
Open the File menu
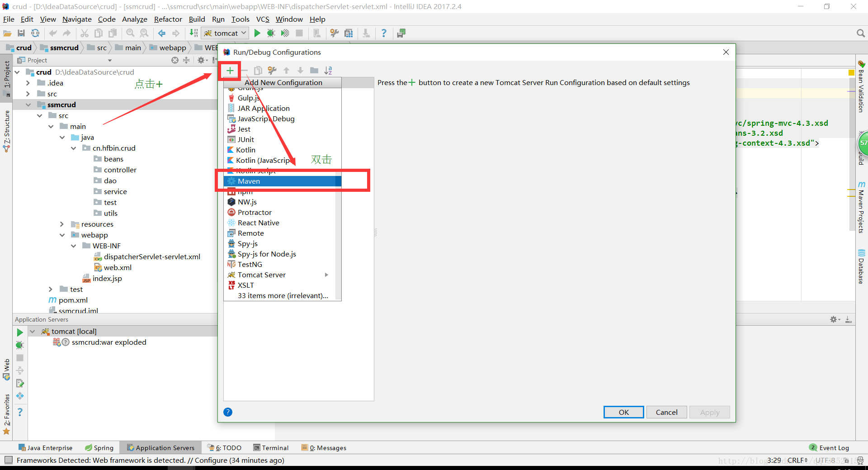[9, 19]
